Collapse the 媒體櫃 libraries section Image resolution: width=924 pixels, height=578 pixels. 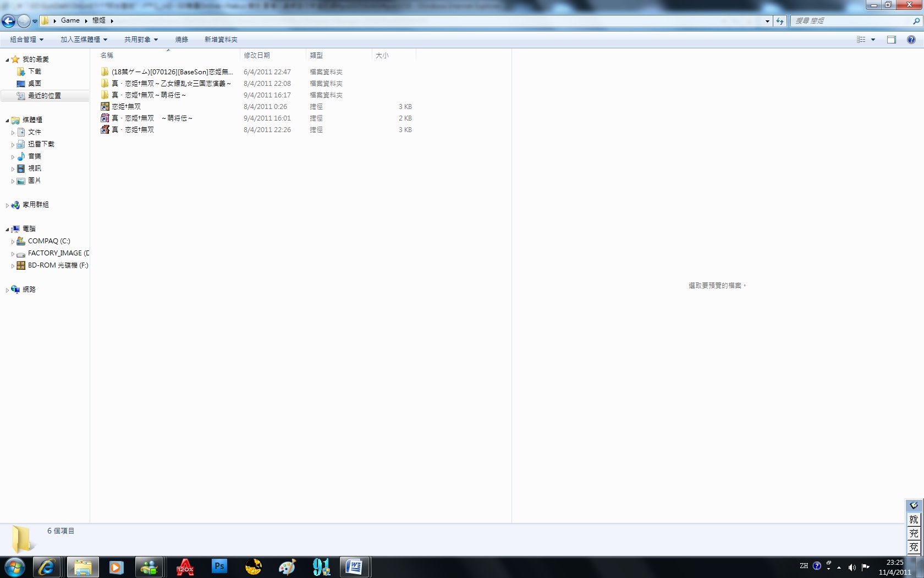click(x=7, y=120)
